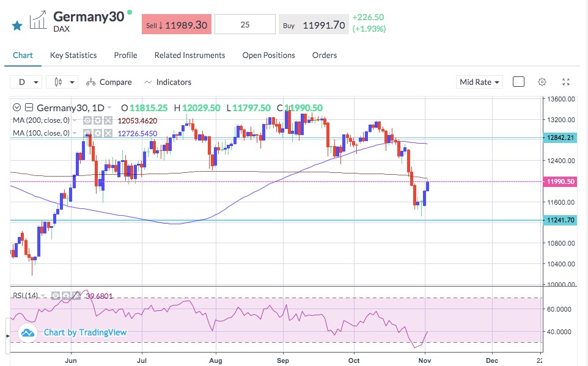Open chart settings gear icon
Image resolution: width=588 pixels, height=366 pixels.
pos(542,82)
